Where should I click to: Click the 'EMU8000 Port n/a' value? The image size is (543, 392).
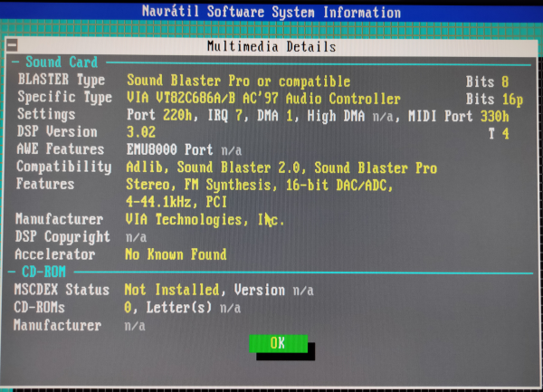pyautogui.click(x=184, y=150)
